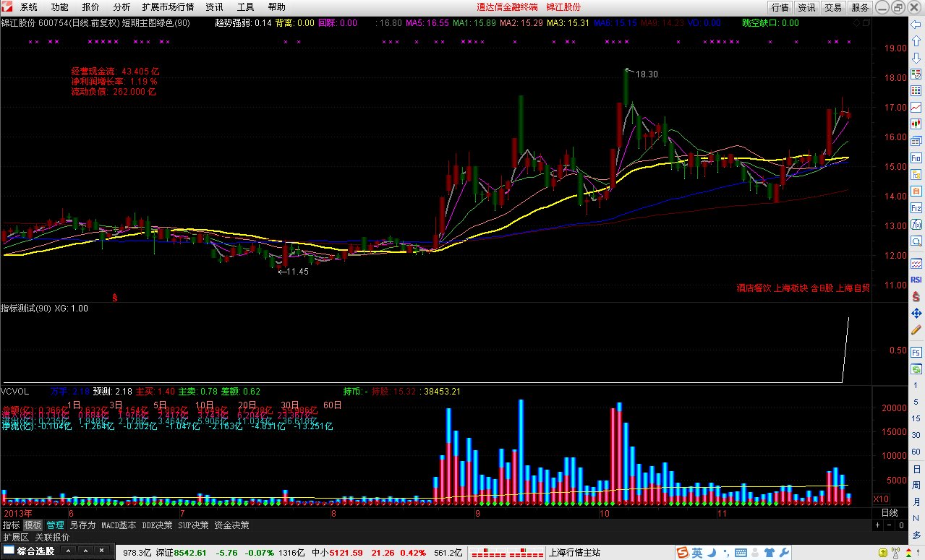The width and height of the screenshot is (925, 560).
Task: Select the RSI indicator icon
Action: point(916,279)
